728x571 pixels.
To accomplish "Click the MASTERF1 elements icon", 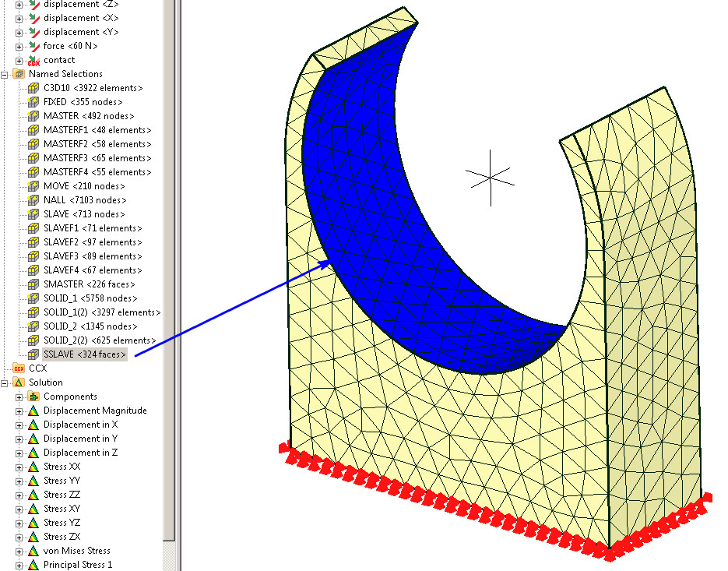I will pyautogui.click(x=33, y=130).
